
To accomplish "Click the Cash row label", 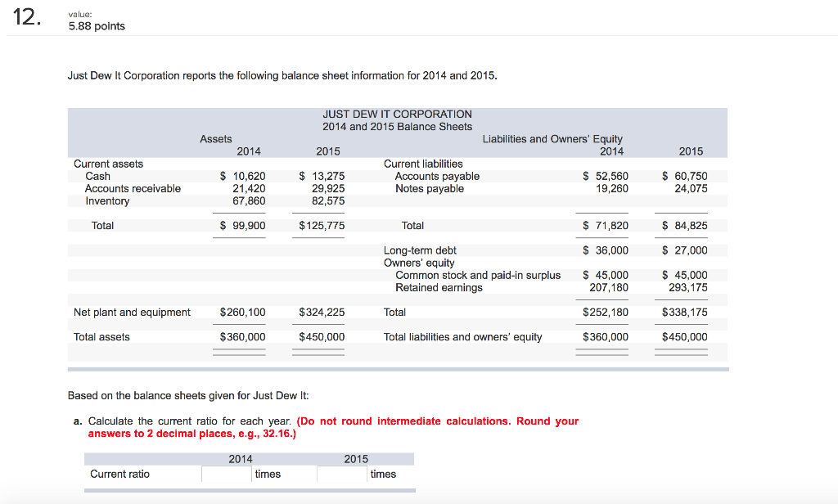I will pos(98,177).
